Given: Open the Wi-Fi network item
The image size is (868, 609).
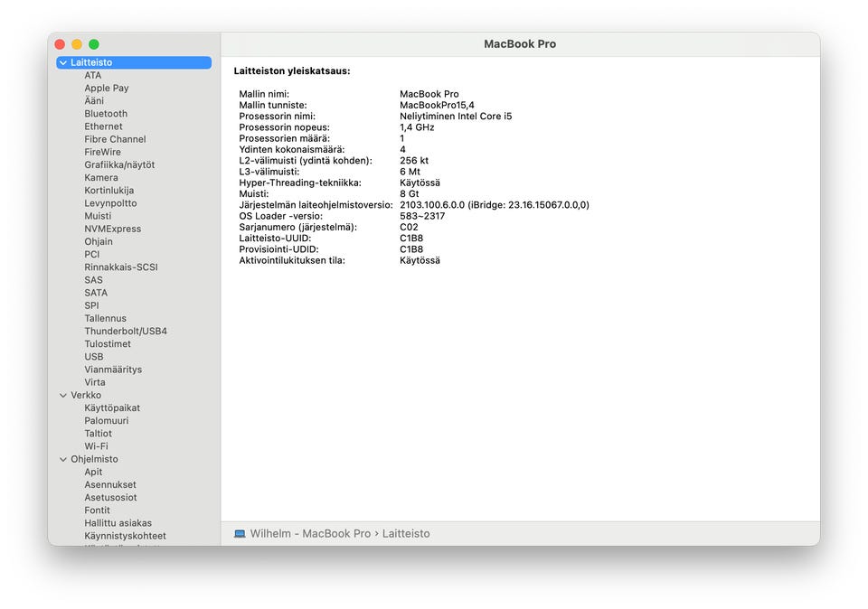Looking at the screenshot, I should (x=97, y=445).
